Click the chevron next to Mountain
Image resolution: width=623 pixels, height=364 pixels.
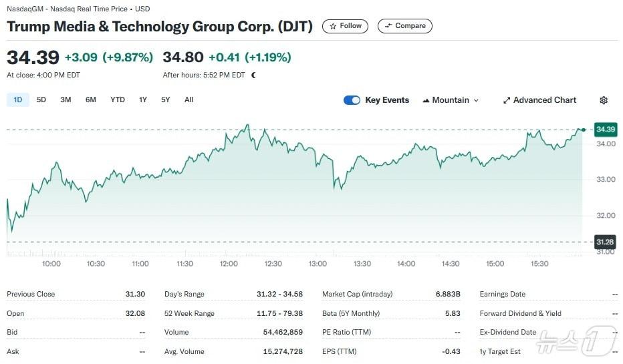click(x=476, y=100)
